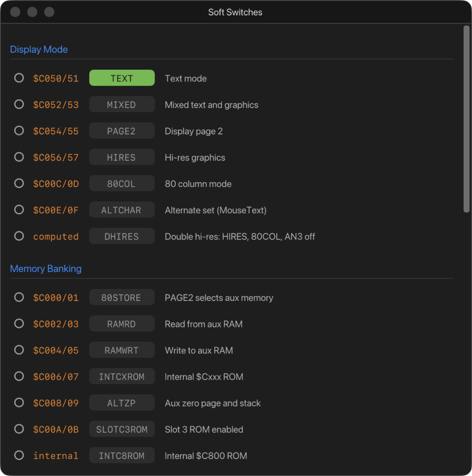Viewport: 472px width, 476px height.
Task: Click the 'PAGE2 selects aux memory' description
Action: pos(219,297)
